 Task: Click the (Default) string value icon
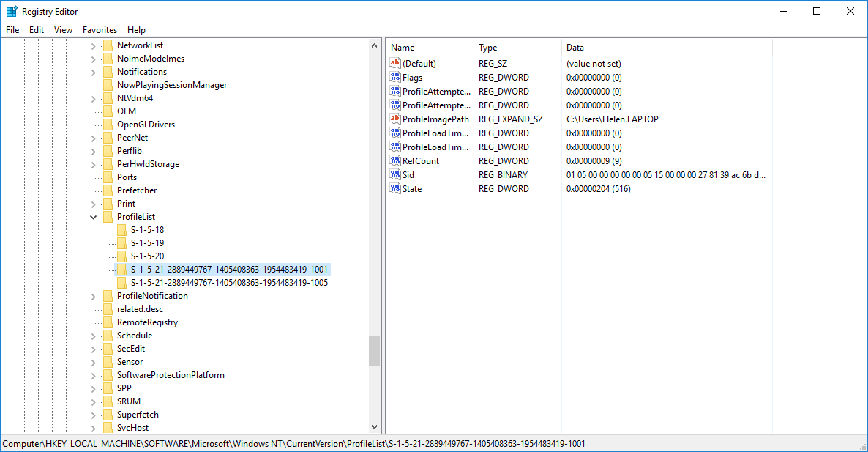pyautogui.click(x=395, y=63)
